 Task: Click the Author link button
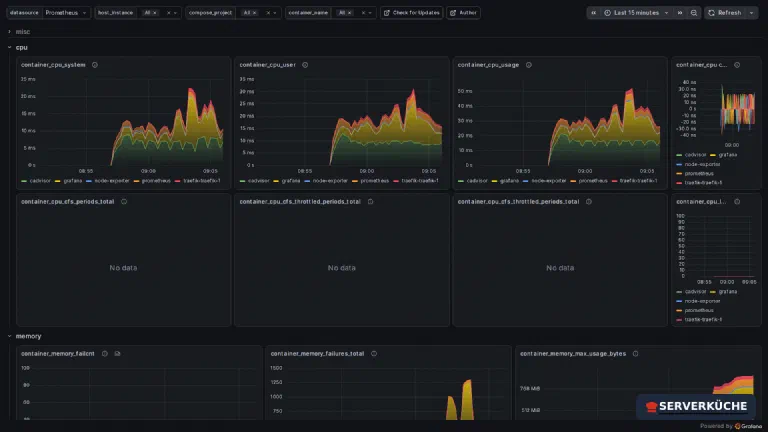463,13
